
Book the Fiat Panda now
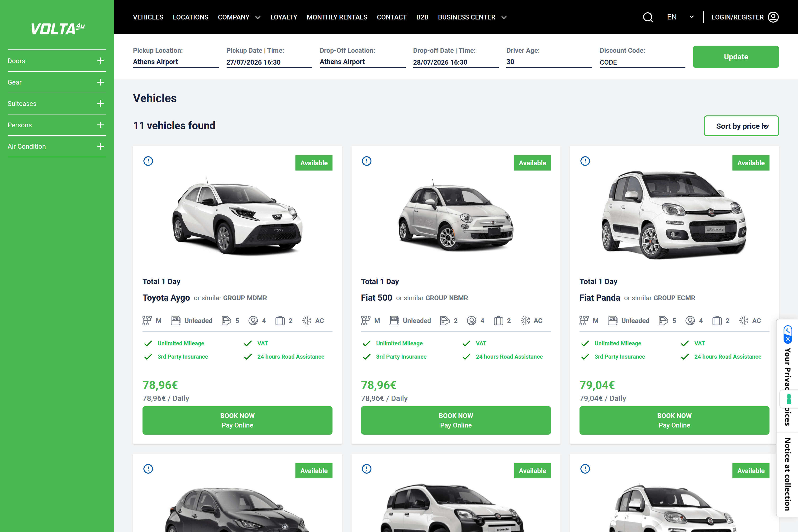(x=674, y=420)
